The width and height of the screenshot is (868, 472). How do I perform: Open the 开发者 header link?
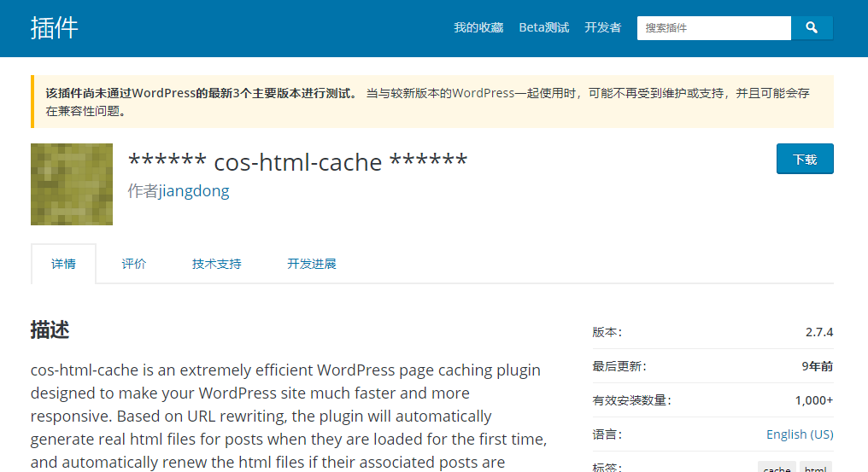(602, 27)
